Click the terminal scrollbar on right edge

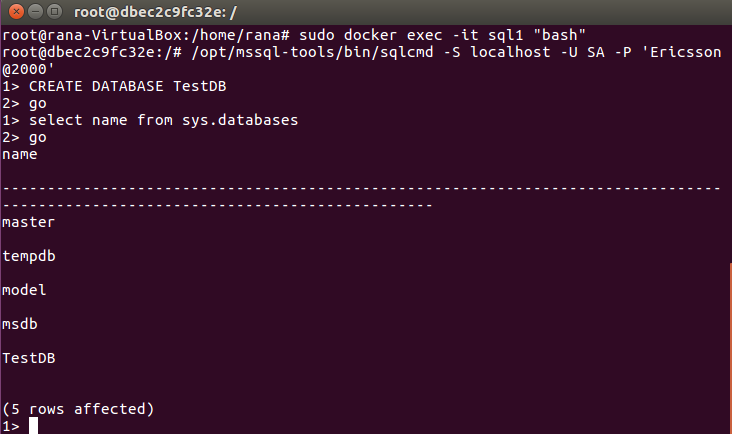point(730,348)
